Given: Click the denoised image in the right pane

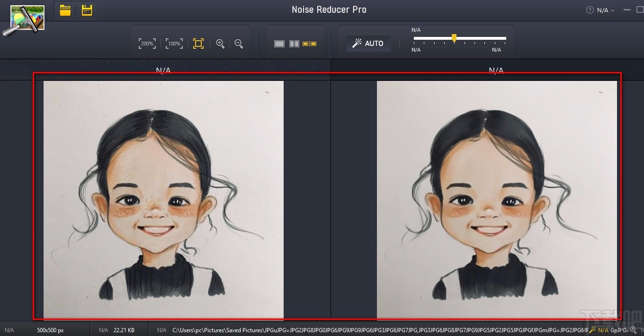Looking at the screenshot, I should point(496,199).
